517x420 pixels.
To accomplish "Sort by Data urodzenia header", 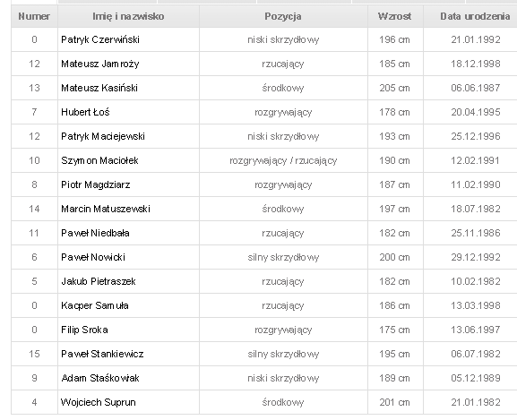I will (475, 16).
